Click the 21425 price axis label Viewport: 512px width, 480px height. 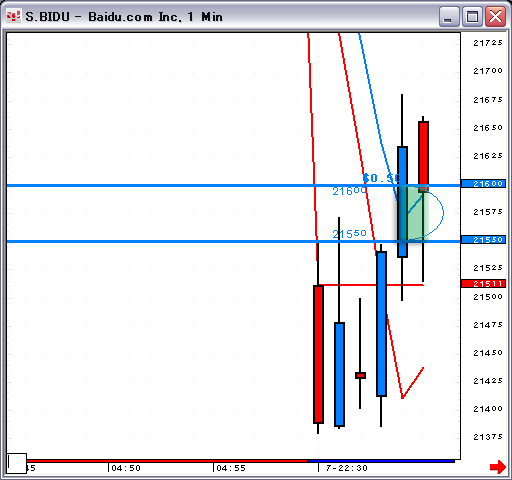point(488,381)
